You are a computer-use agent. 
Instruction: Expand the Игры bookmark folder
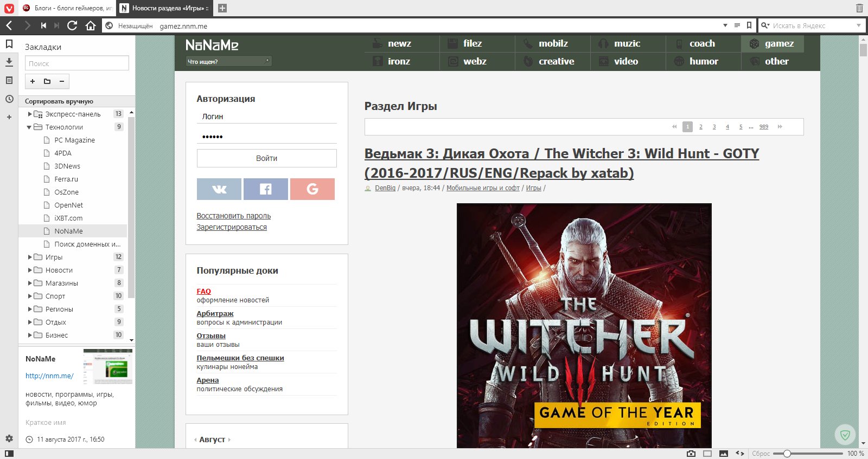tap(30, 257)
